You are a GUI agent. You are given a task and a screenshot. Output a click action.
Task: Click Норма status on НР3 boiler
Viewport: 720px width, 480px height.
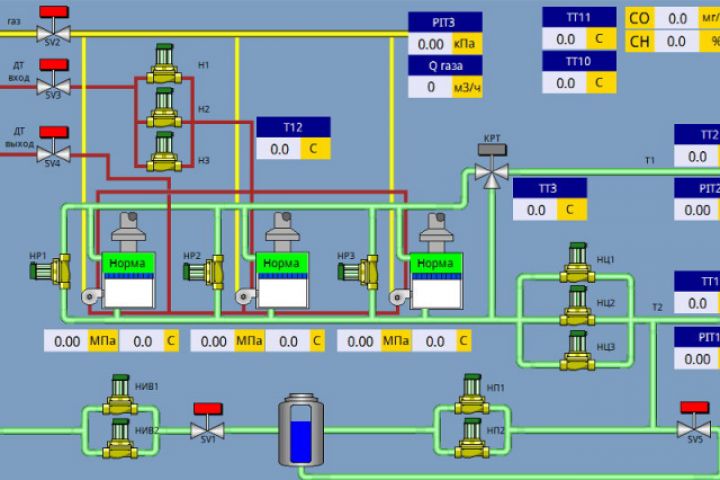pyautogui.click(x=436, y=263)
